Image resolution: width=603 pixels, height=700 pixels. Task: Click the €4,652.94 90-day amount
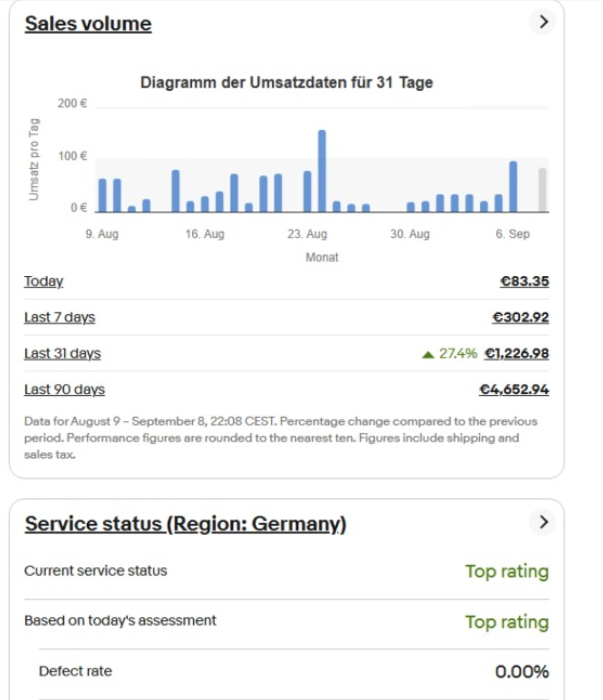coord(514,389)
